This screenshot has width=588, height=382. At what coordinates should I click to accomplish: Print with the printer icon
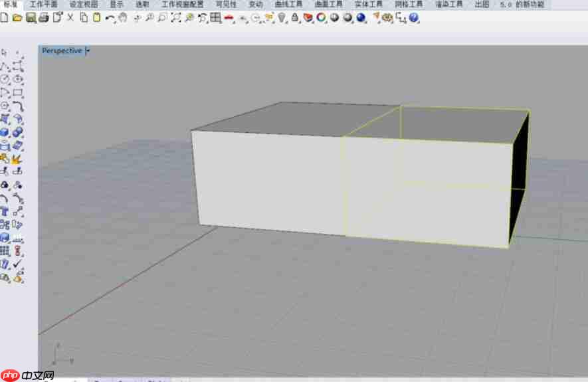pyautogui.click(x=44, y=18)
